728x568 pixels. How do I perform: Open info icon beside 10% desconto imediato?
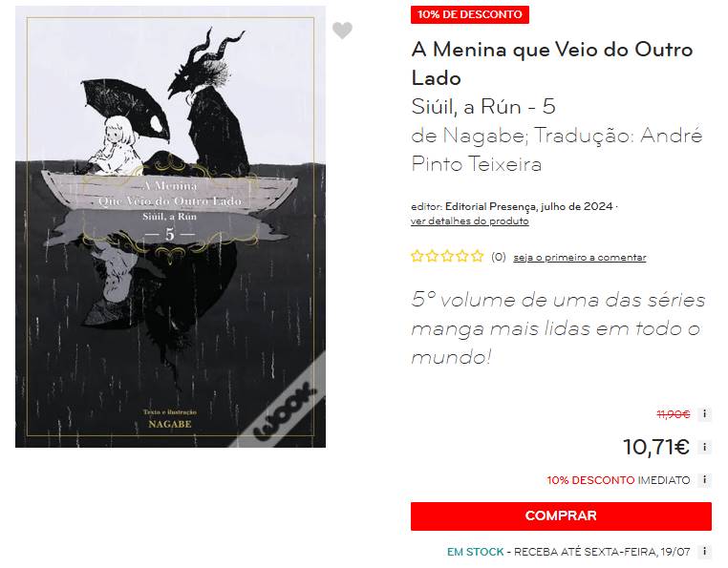pos(704,480)
